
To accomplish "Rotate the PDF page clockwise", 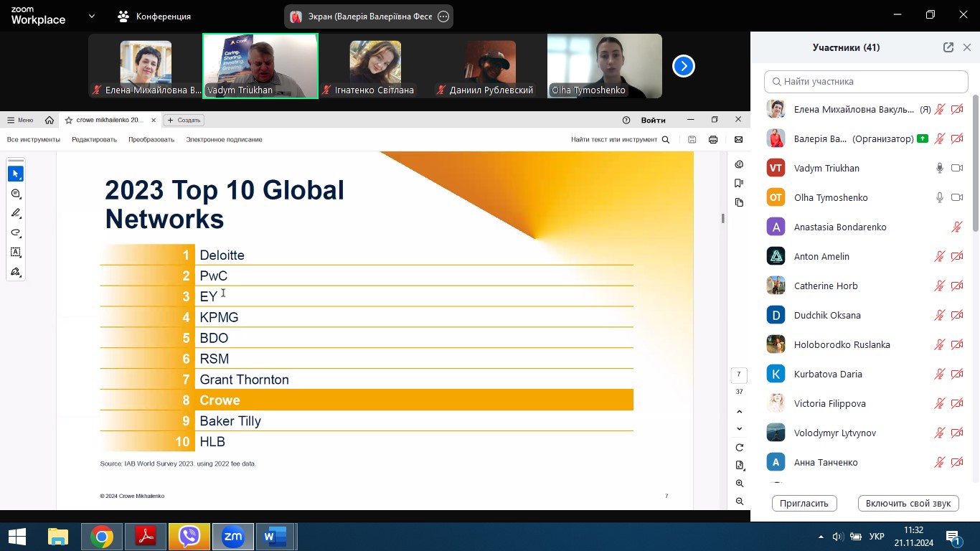I will coord(740,448).
